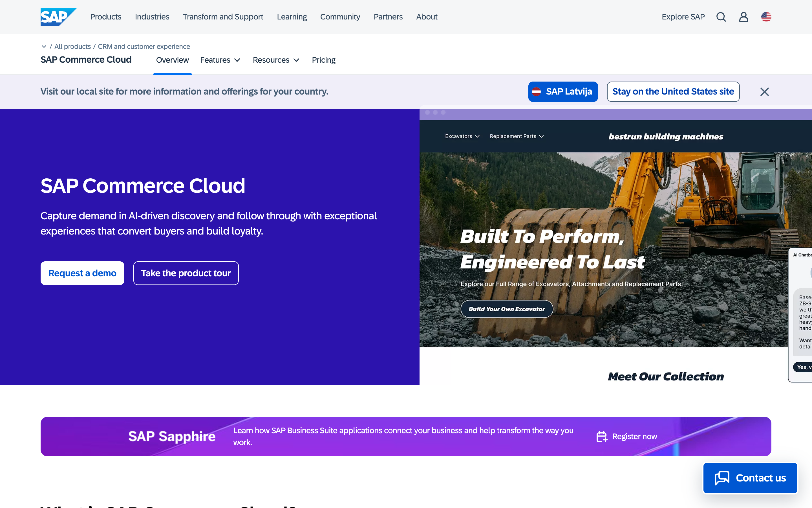Screen dimensions: 812x508
Task: Follow CRM and customer experience breadcrumb
Action: [144, 46]
